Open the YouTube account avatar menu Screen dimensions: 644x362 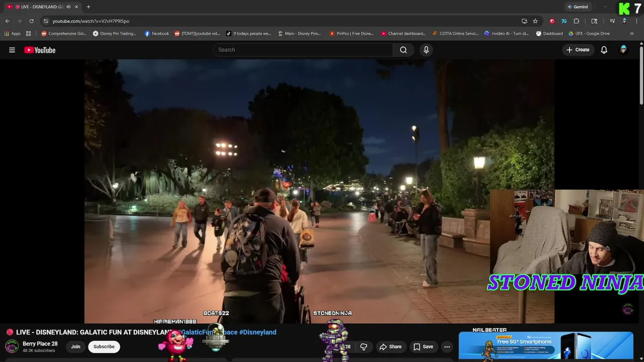pos(623,50)
